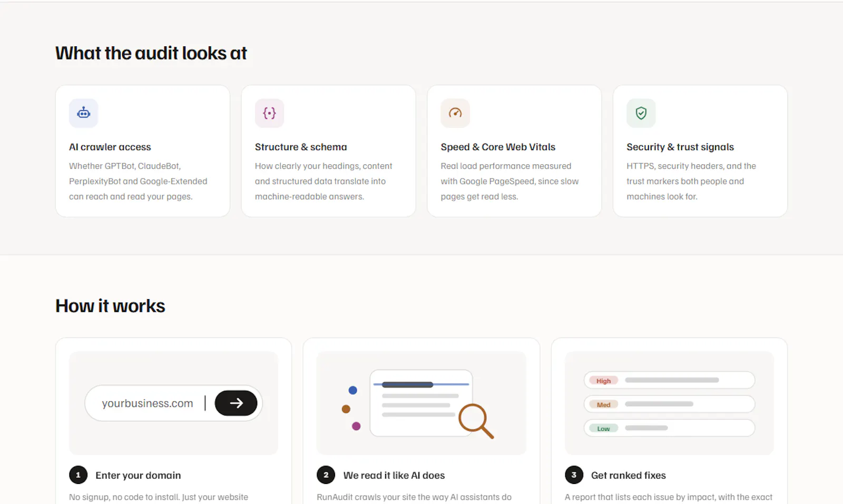Click the "What the audit looks at" heading
843x504 pixels.
tap(151, 53)
